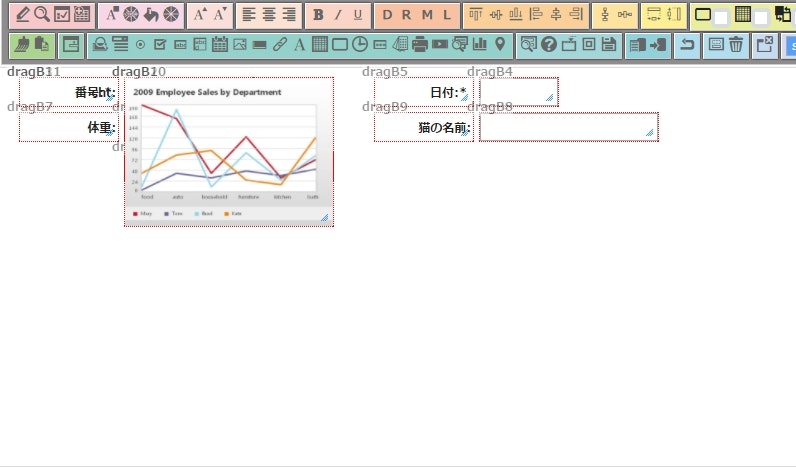Insert a text input field element
The image size is (796, 467).
180,45
